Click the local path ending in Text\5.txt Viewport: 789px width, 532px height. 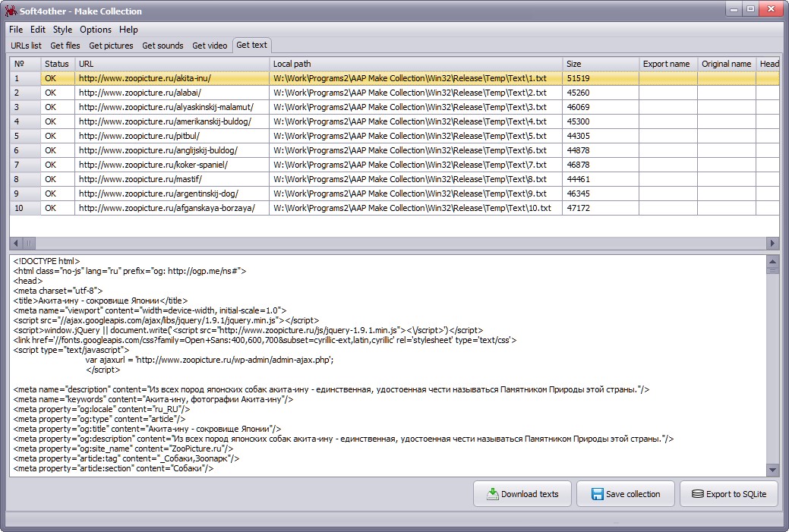(409, 136)
